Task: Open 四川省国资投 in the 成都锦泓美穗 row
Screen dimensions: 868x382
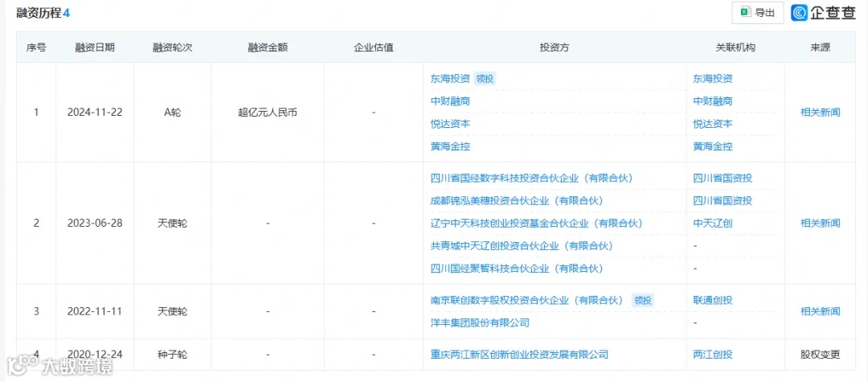Action: (723, 200)
